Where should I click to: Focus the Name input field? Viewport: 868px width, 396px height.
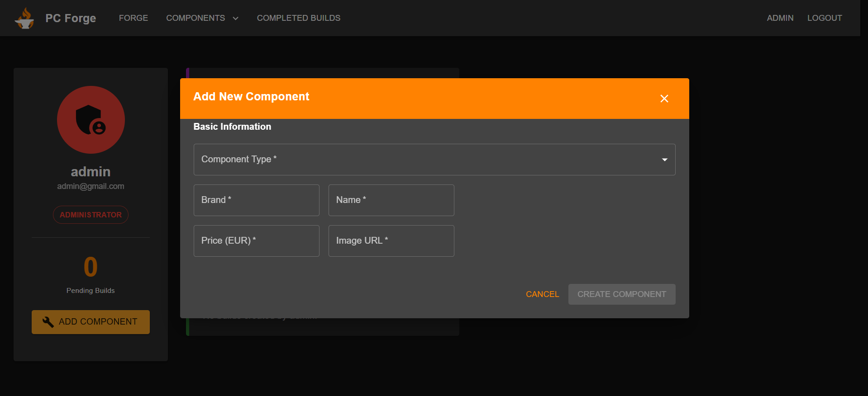(x=391, y=200)
